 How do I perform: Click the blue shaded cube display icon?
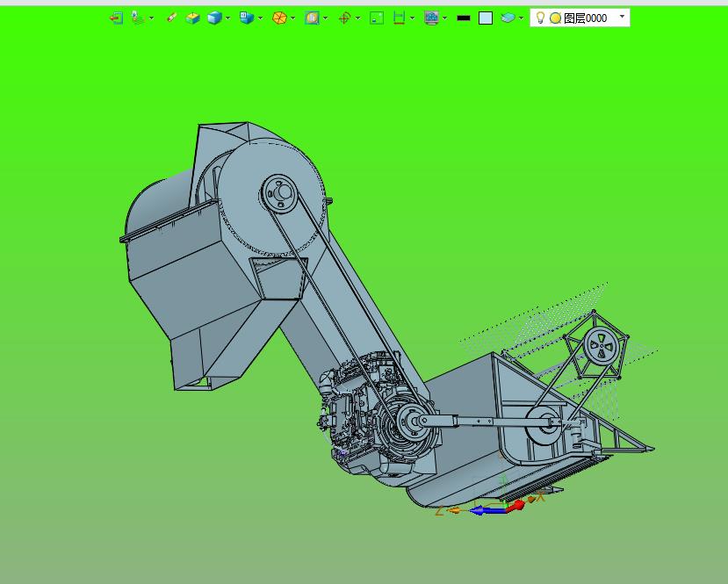click(214, 18)
